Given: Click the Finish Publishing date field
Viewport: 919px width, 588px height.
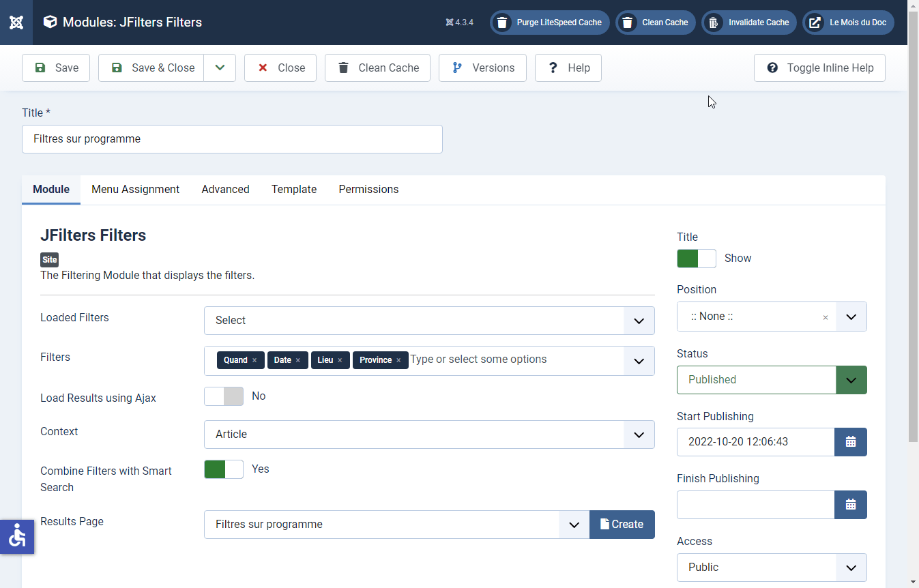Looking at the screenshot, I should tap(756, 505).
